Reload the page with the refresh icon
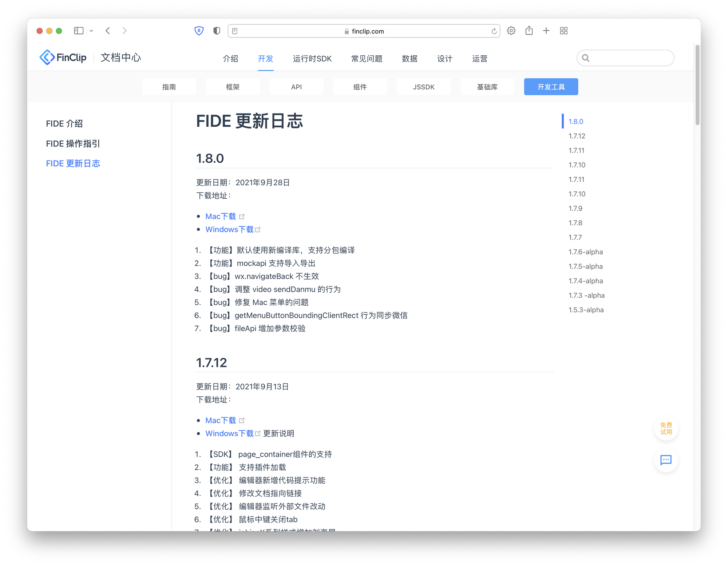Viewport: 728px width, 567px height. coord(494,31)
